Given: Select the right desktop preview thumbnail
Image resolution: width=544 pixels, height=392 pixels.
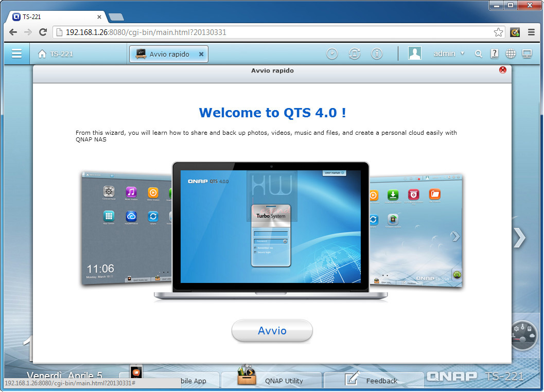Looking at the screenshot, I should click(416, 230).
